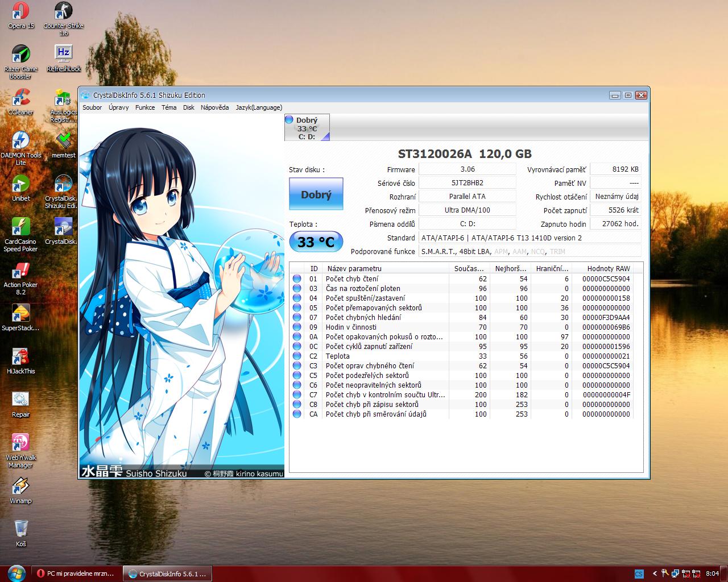This screenshot has width=728, height=582.
Task: Select the DAEMON Tools Lite icon
Action: click(x=20, y=142)
